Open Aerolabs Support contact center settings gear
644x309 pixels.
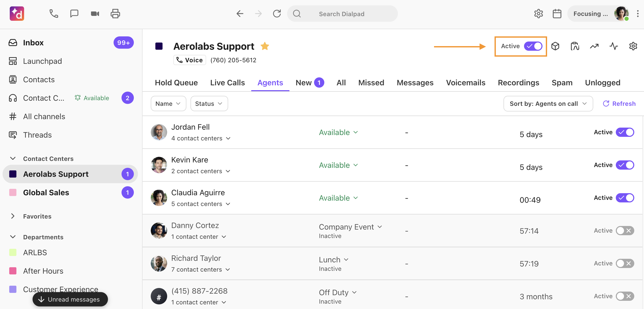tap(633, 46)
